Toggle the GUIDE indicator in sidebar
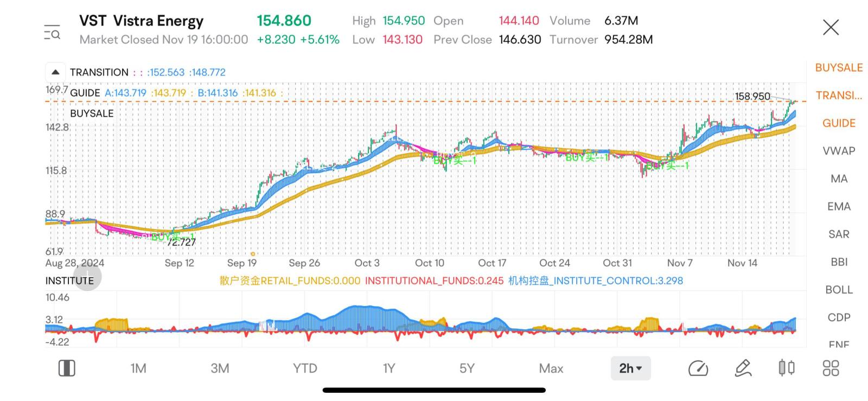This screenshot has height=401, width=868. click(x=839, y=123)
